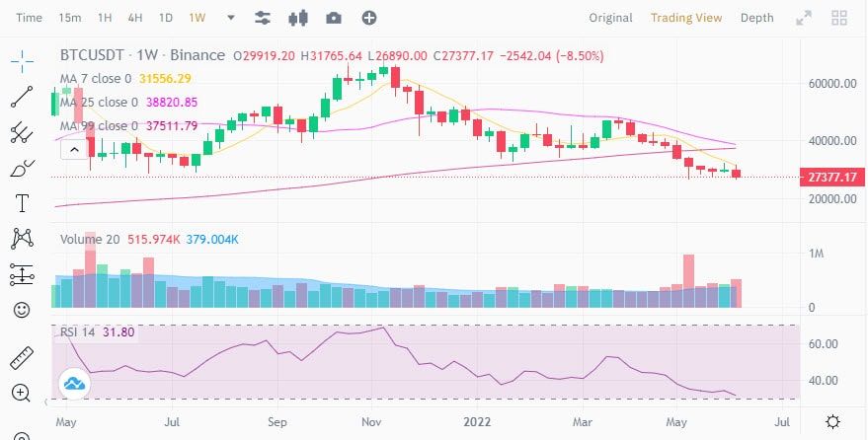868x440 pixels.
Task: Open the candlestick chart style selector
Action: click(x=298, y=18)
